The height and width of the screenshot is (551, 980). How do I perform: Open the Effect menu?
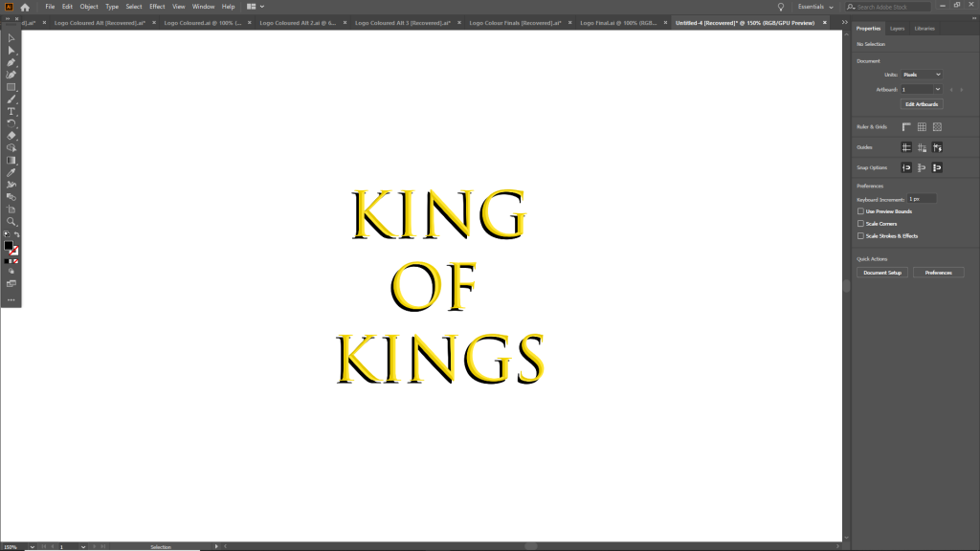click(157, 7)
